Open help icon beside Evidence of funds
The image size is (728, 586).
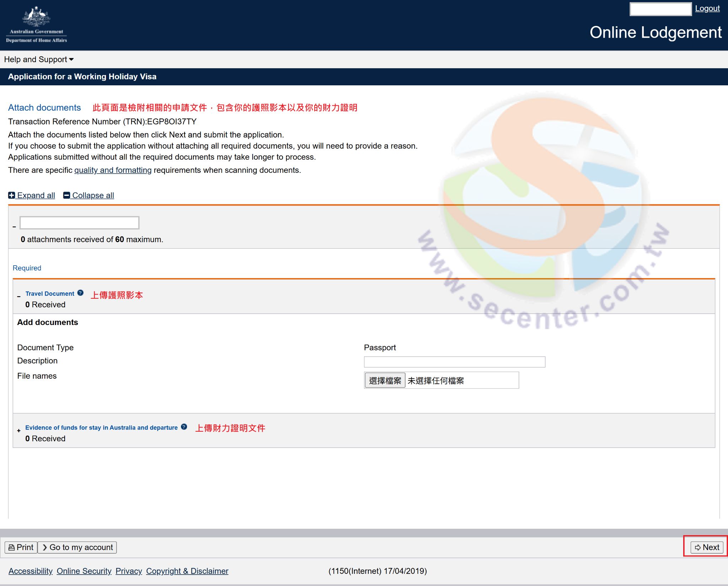[184, 427]
